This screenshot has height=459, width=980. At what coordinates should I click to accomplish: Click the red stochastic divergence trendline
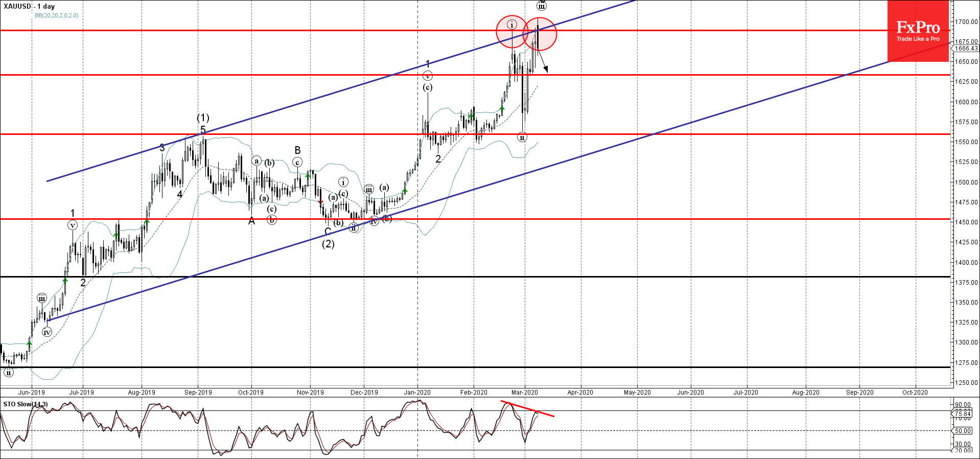coord(527,408)
